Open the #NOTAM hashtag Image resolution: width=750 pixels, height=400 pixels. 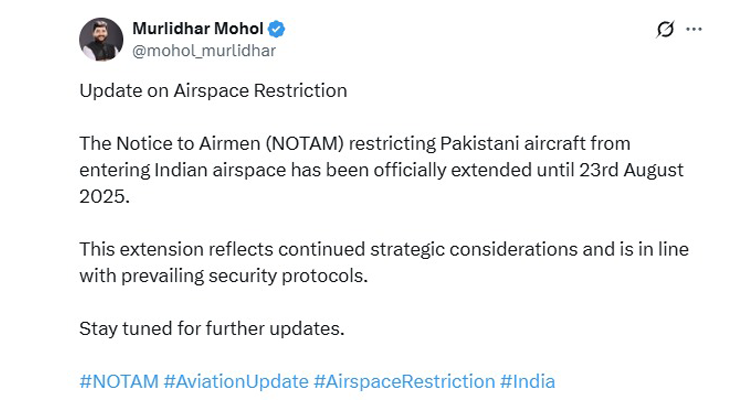coord(119,382)
